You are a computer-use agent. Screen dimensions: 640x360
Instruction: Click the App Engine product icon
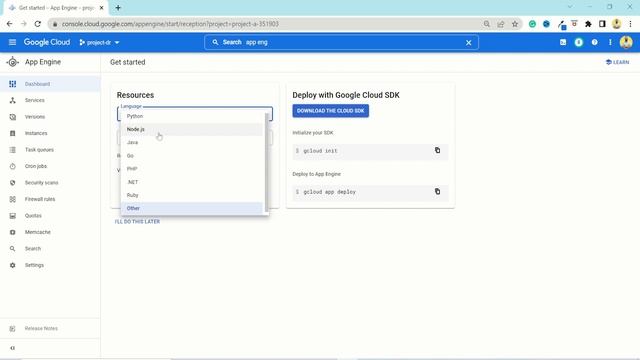click(13, 62)
